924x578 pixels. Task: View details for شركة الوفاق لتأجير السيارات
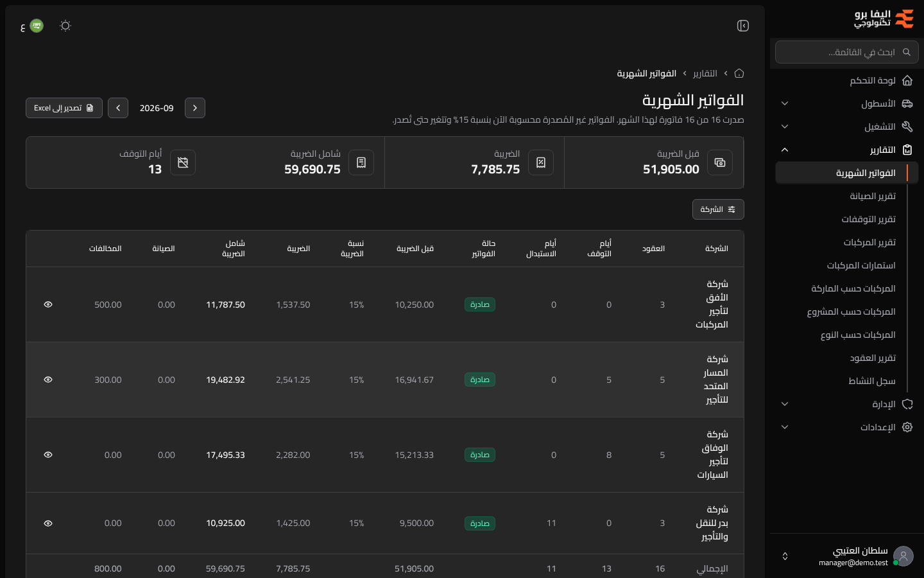tap(48, 455)
